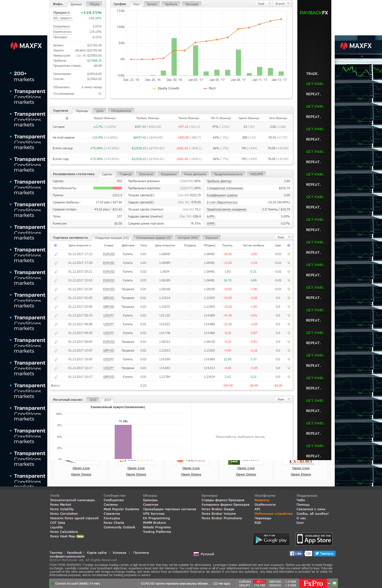Click green status dot by Current Account

click(x=52, y=583)
